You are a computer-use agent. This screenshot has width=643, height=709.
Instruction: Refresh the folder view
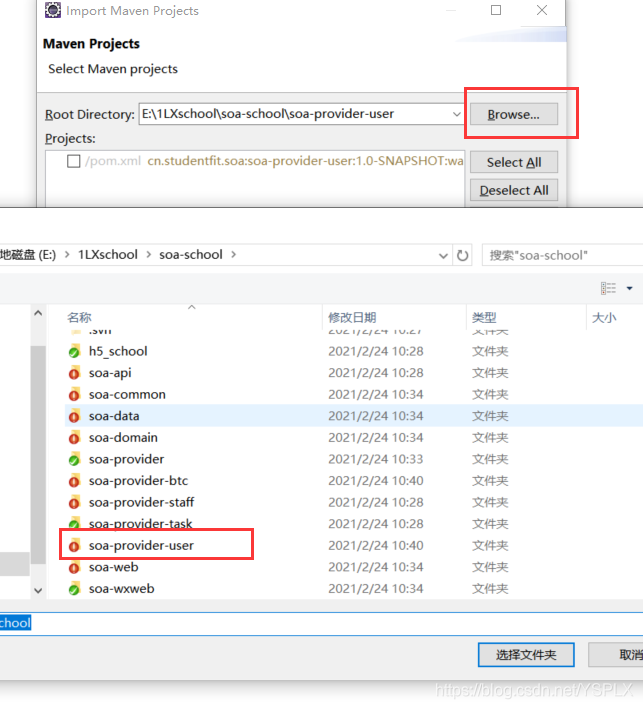[x=462, y=255]
